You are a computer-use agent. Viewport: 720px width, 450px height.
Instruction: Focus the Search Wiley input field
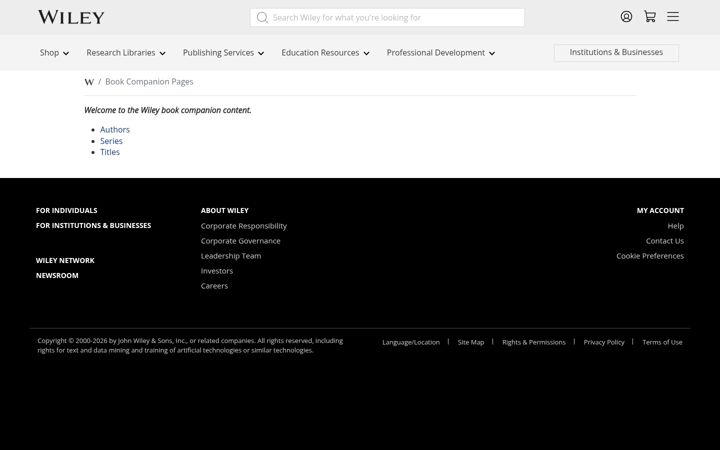387,17
